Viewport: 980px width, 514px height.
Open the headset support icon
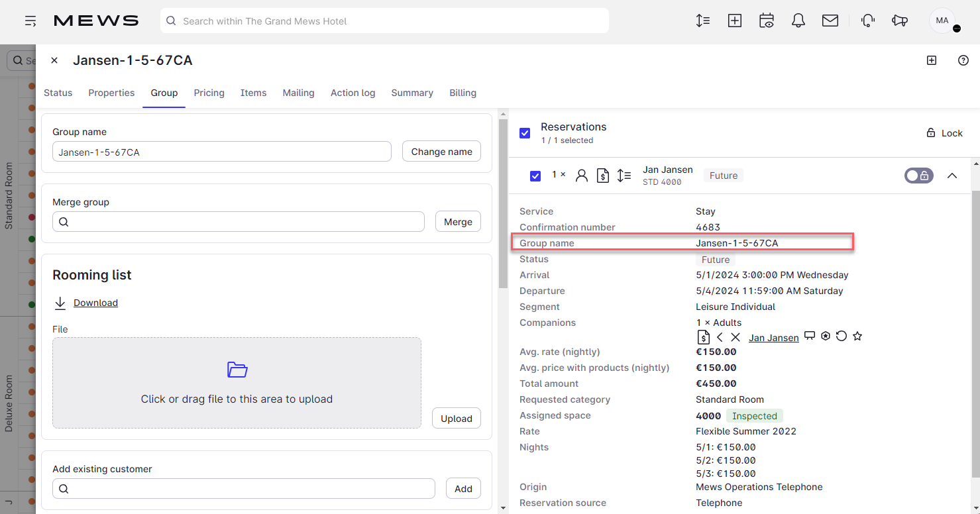click(x=867, y=21)
